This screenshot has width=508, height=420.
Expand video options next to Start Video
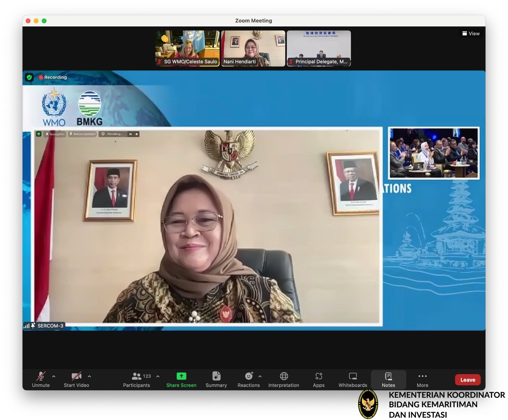(89, 377)
